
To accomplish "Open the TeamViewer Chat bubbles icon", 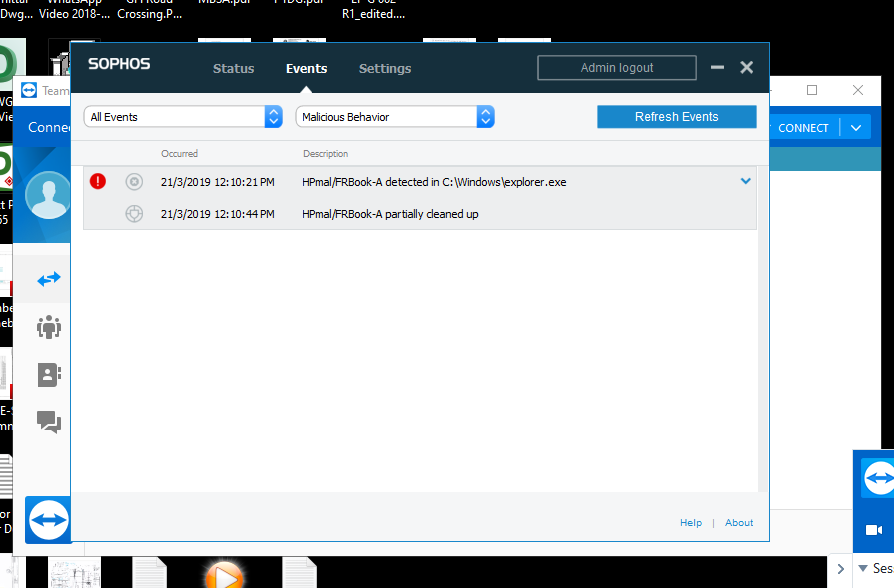I will click(x=49, y=421).
